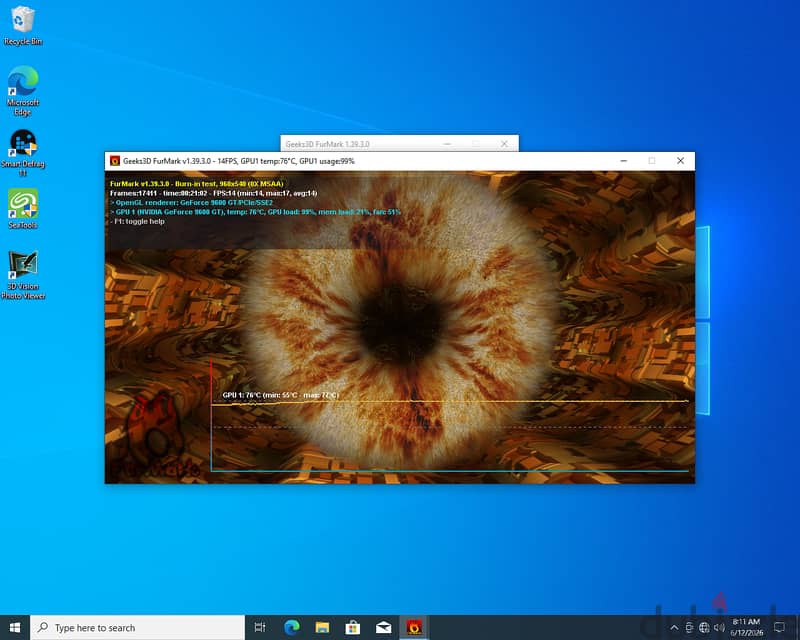Select the Microsoft Edge desktop shortcut
This screenshot has width=800, height=640.
click(23, 90)
